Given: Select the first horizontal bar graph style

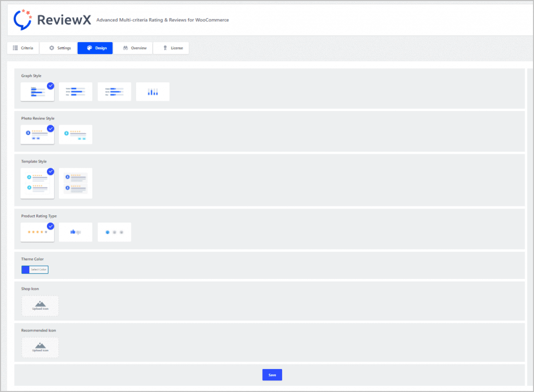Looking at the screenshot, I should [37, 92].
